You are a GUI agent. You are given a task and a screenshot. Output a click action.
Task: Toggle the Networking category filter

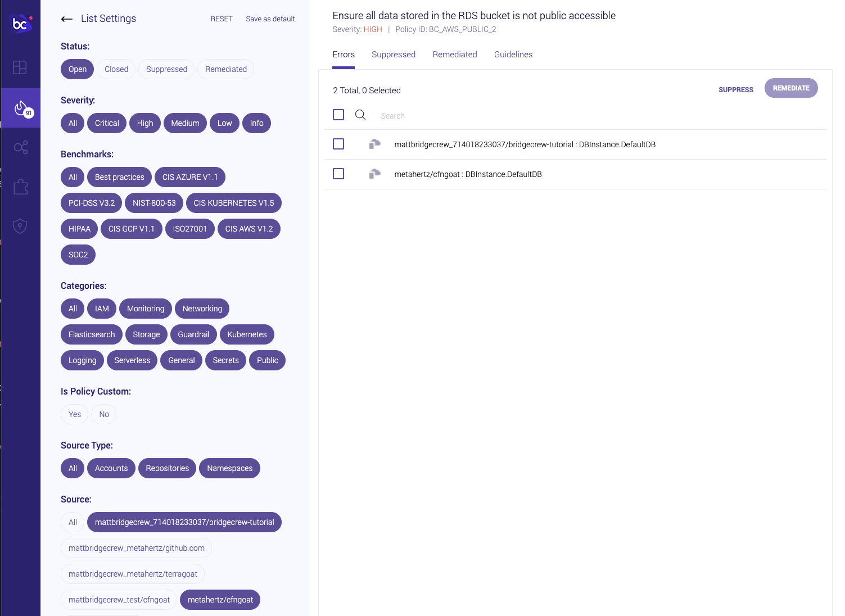202,309
